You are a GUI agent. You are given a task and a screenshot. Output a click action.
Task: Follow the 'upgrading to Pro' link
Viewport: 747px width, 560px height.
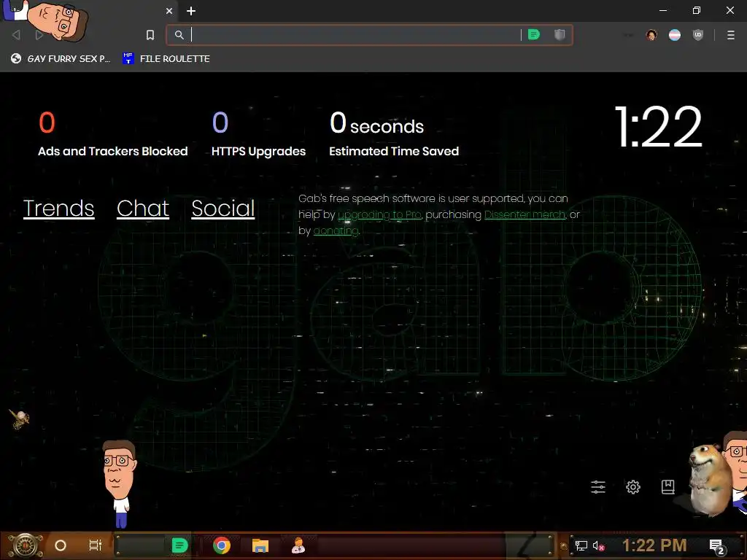(x=379, y=215)
